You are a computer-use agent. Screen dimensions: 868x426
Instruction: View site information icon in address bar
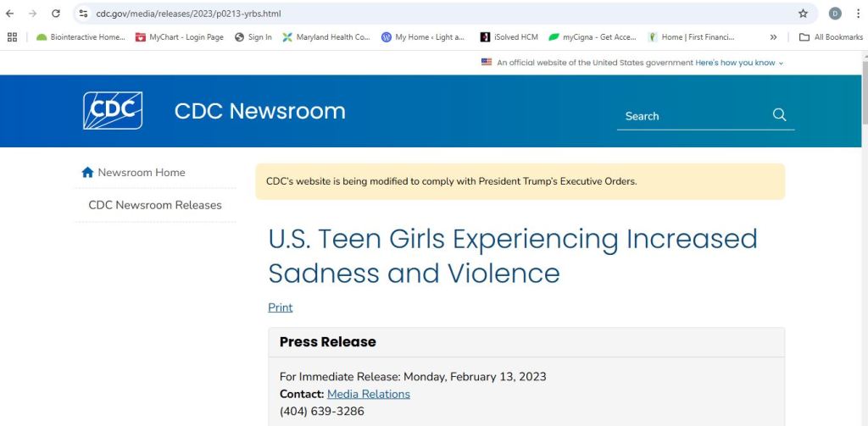pyautogui.click(x=83, y=14)
